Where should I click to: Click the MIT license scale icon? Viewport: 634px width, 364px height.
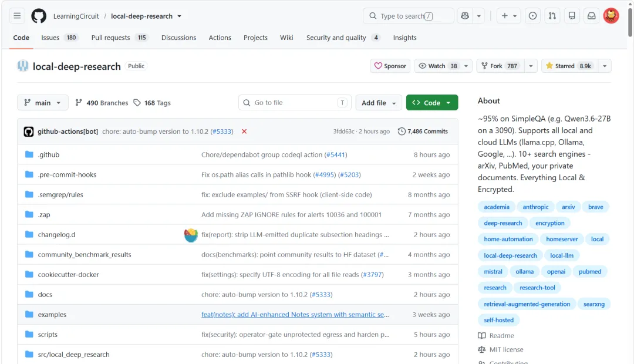(x=481, y=349)
